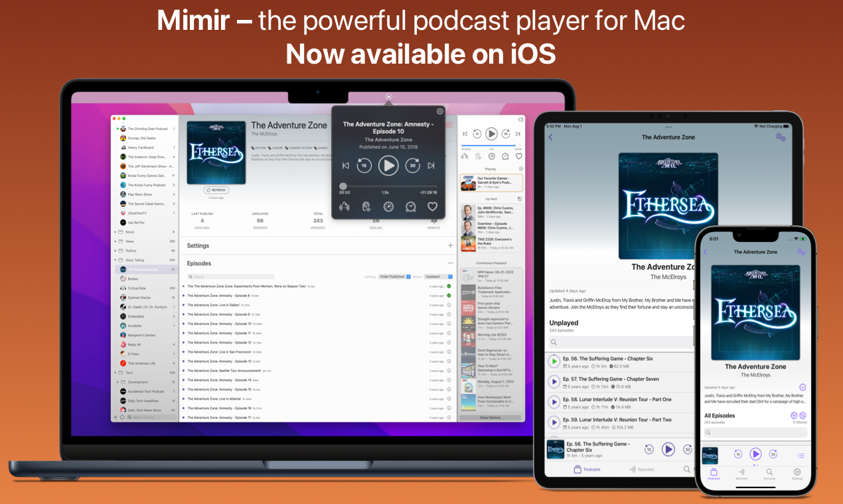Go back using the iPad back chevron
The width and height of the screenshot is (843, 504).
[x=550, y=137]
